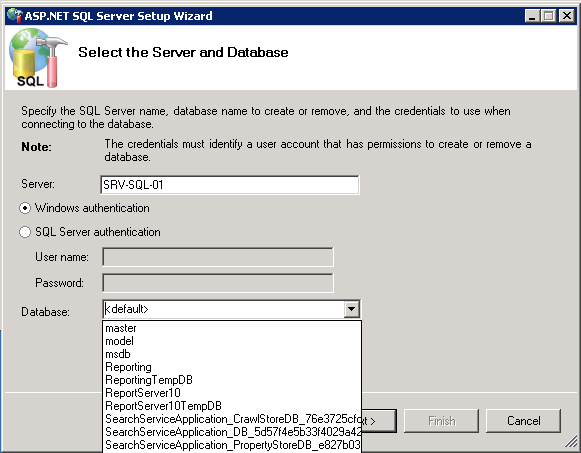
Task: Select ReportingTempDB from the list
Action: [232, 380]
